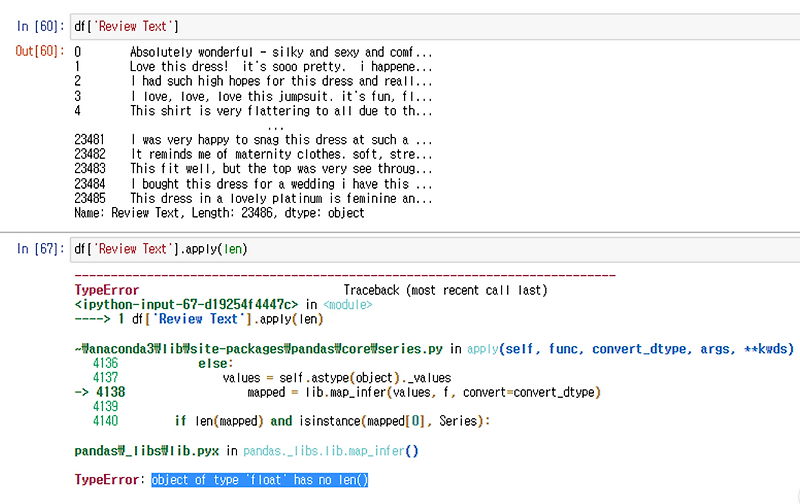The height and width of the screenshot is (504, 800).
Task: Click 'Traceback (most recent call last)' text
Action: (445, 290)
